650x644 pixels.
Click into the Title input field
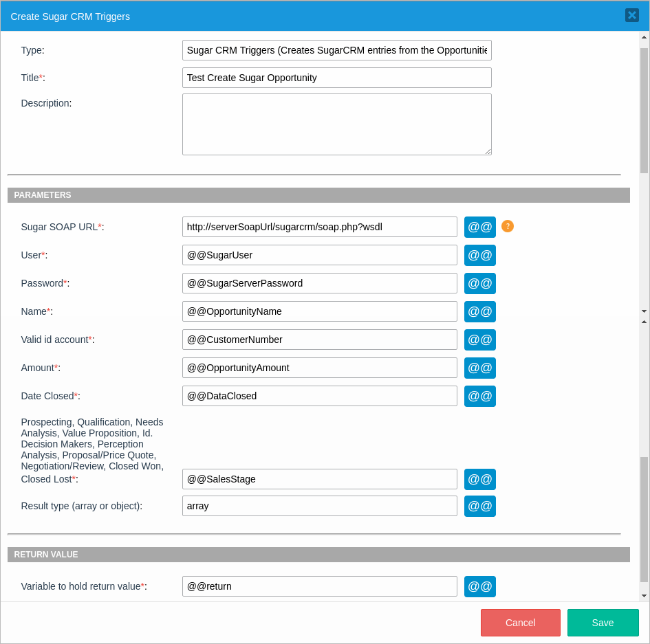[336, 78]
